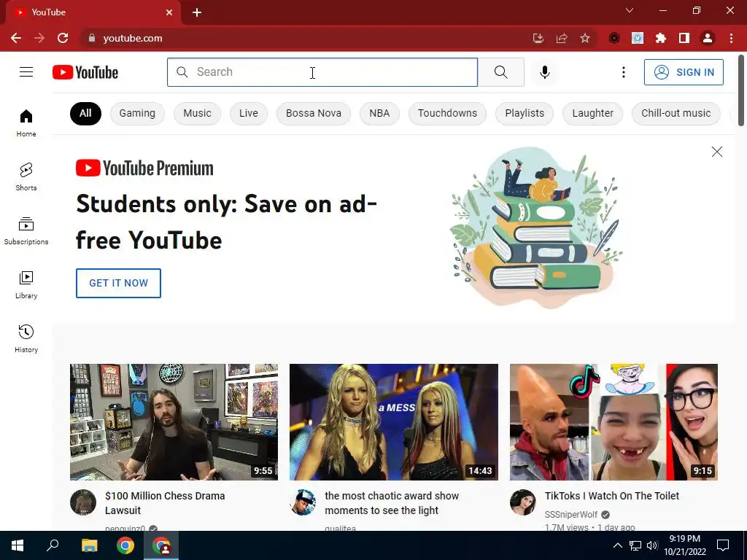
Task: Click inside the YouTube search field
Action: [322, 72]
